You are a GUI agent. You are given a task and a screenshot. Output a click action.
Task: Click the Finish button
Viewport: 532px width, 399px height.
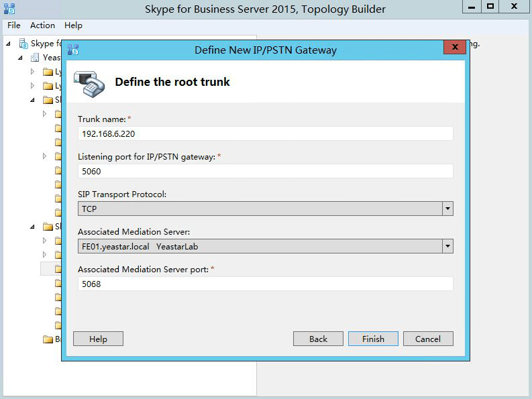[373, 339]
